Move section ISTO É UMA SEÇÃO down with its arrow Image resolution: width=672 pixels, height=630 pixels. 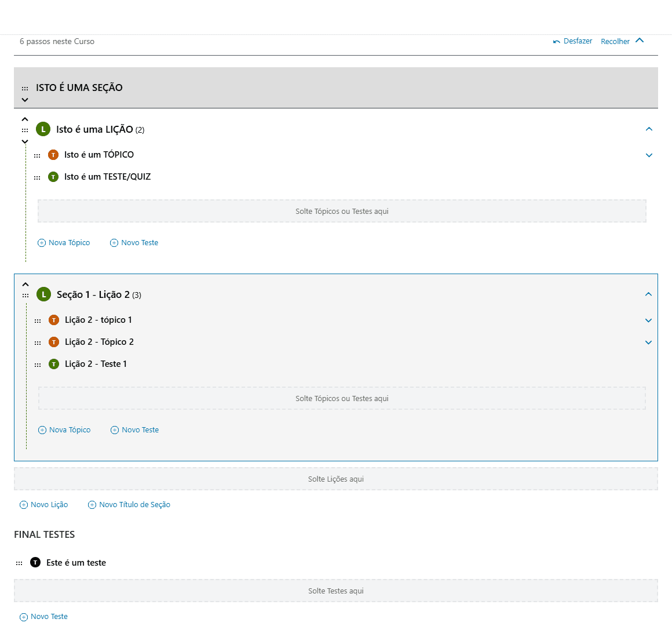point(25,100)
